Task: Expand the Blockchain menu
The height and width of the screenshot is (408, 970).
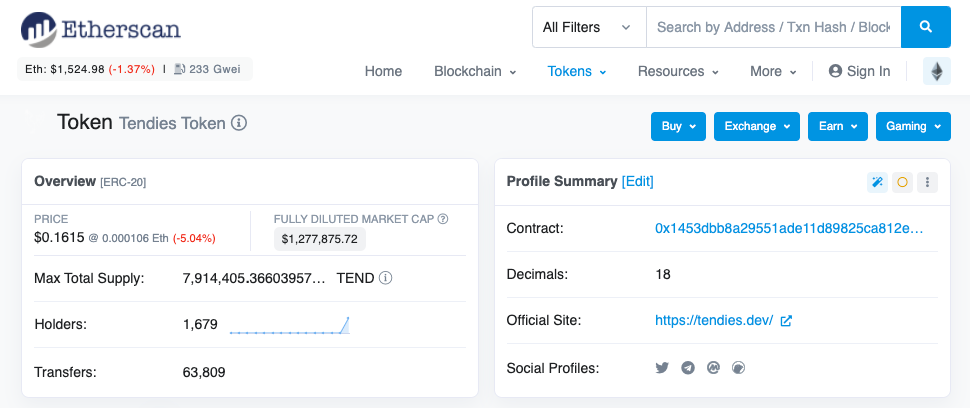Action: [475, 71]
